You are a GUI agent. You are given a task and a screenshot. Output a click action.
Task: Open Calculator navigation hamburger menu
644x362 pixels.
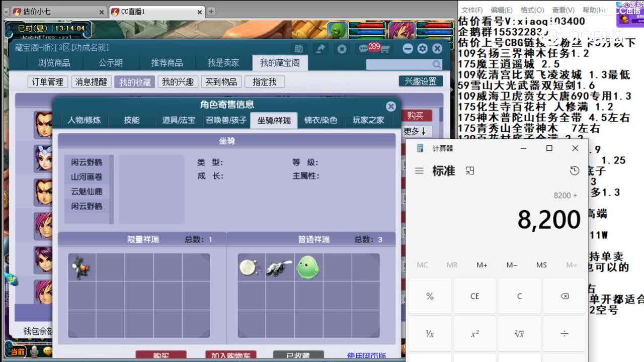419,171
